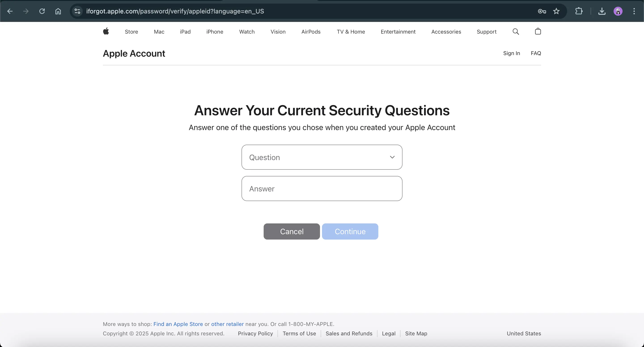Click the browser back arrow
Viewport: 644px width, 347px height.
pyautogui.click(x=10, y=11)
